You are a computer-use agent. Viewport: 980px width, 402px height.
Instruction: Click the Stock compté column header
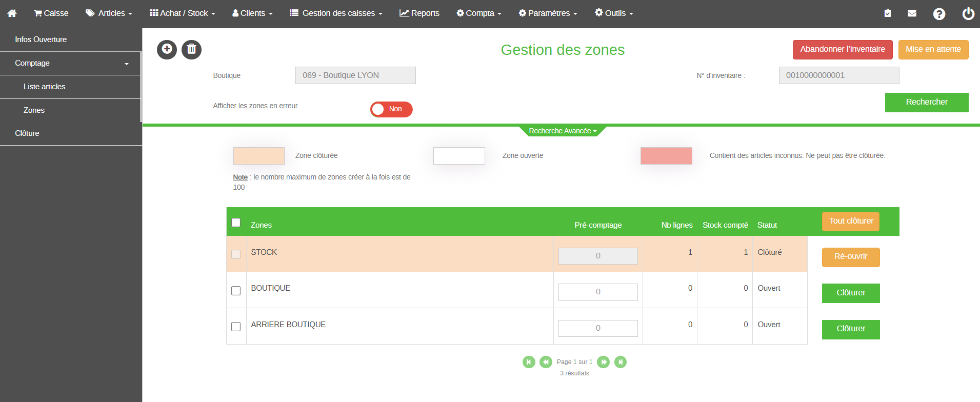tap(725, 225)
